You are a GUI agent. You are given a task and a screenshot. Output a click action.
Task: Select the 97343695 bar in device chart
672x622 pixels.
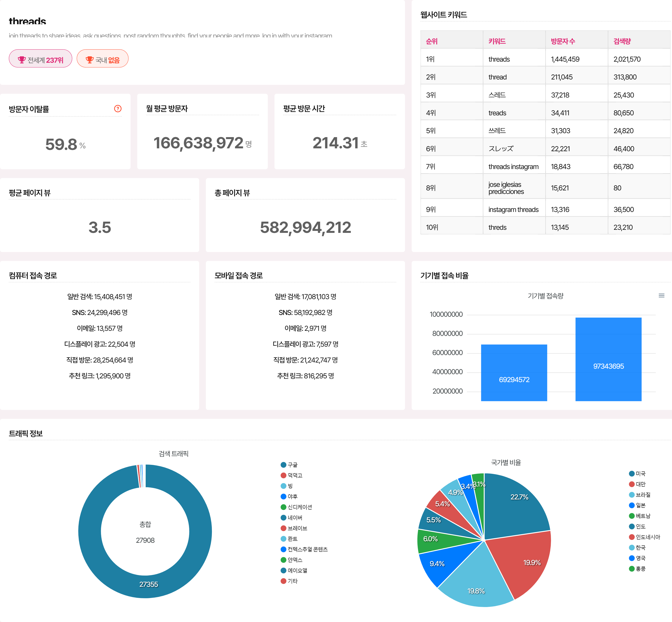tap(608, 359)
